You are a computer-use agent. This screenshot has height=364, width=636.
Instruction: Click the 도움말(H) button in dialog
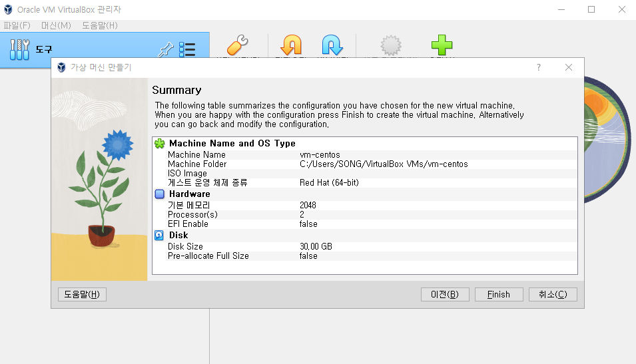pyautogui.click(x=83, y=294)
